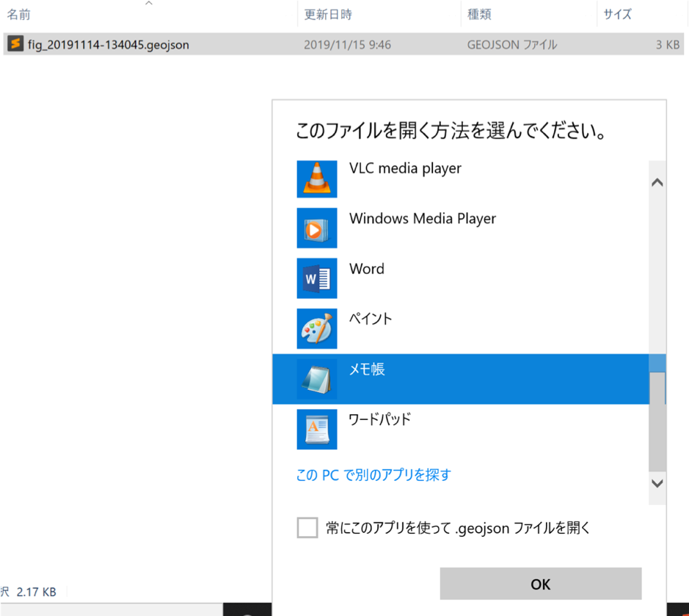The width and height of the screenshot is (689, 616).
Task: Click the app list scroll up arrow
Action: [657, 182]
